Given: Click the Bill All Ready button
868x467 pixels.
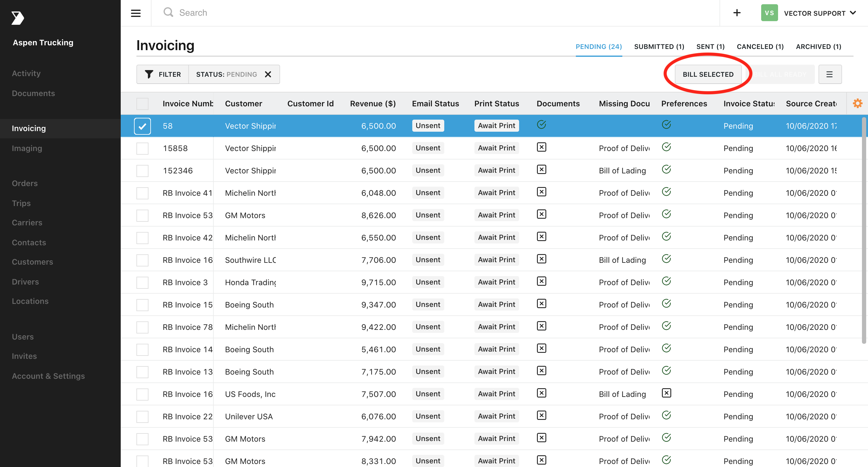Looking at the screenshot, I should pyautogui.click(x=780, y=74).
